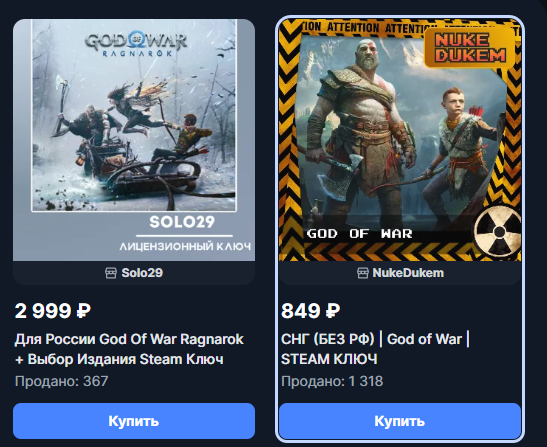Click the 'ЛИЦЕНЗИОННЫЙ КЛЮЧ' caption

185,247
